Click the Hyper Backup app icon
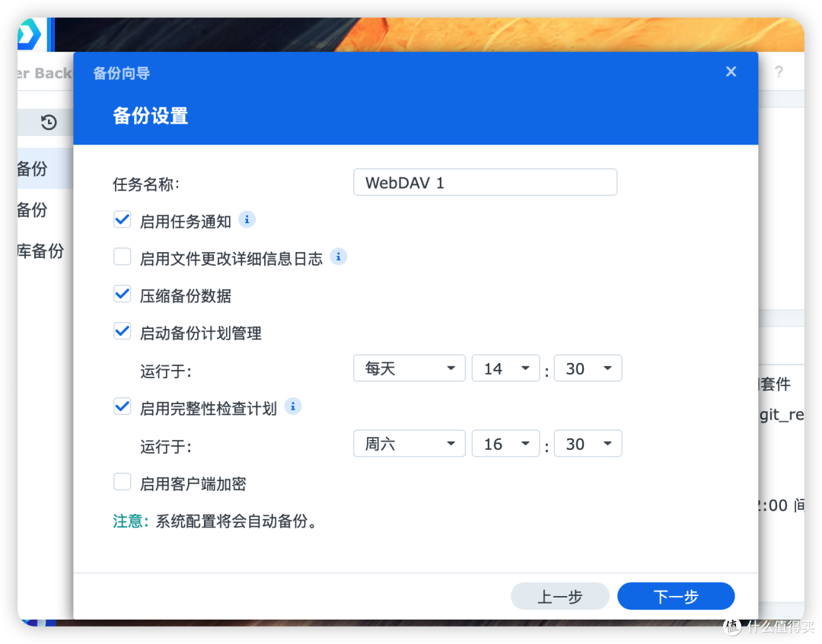The height and width of the screenshot is (644, 822). pyautogui.click(x=30, y=34)
